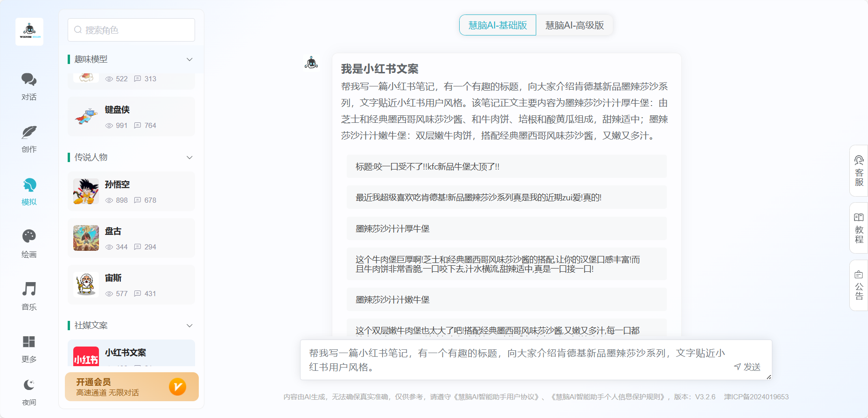Click view count eye icon for 孙悟空
Image resolution: width=868 pixels, height=418 pixels.
pyautogui.click(x=109, y=200)
